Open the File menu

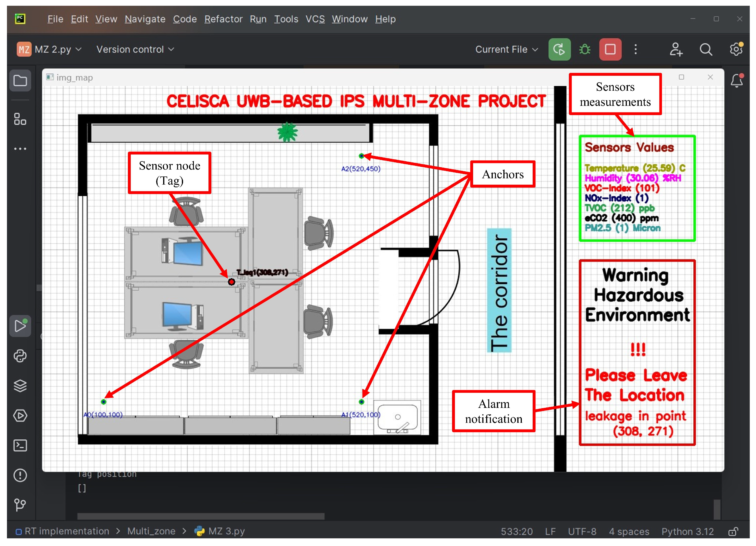click(x=55, y=19)
